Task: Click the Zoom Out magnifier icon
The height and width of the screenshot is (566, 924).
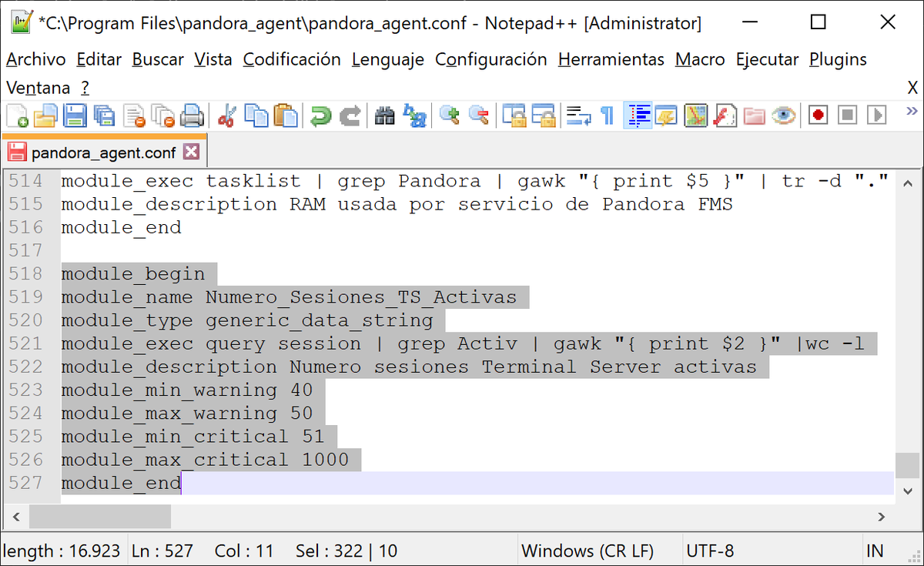Action: coord(478,116)
